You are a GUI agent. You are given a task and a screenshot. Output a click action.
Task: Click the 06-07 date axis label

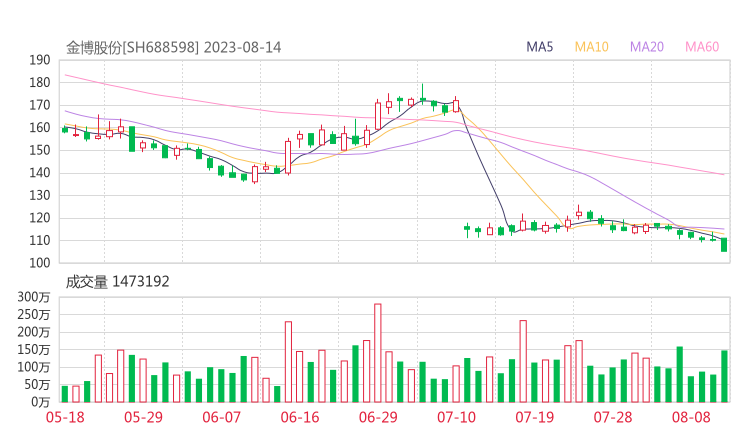coord(221,417)
